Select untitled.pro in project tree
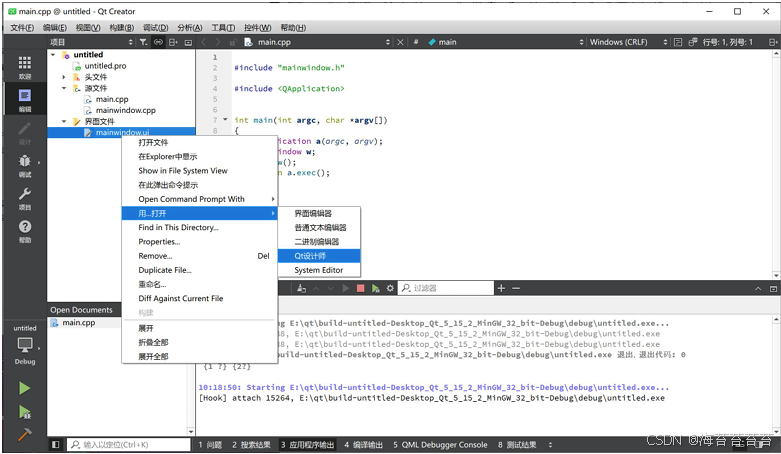 (x=105, y=66)
